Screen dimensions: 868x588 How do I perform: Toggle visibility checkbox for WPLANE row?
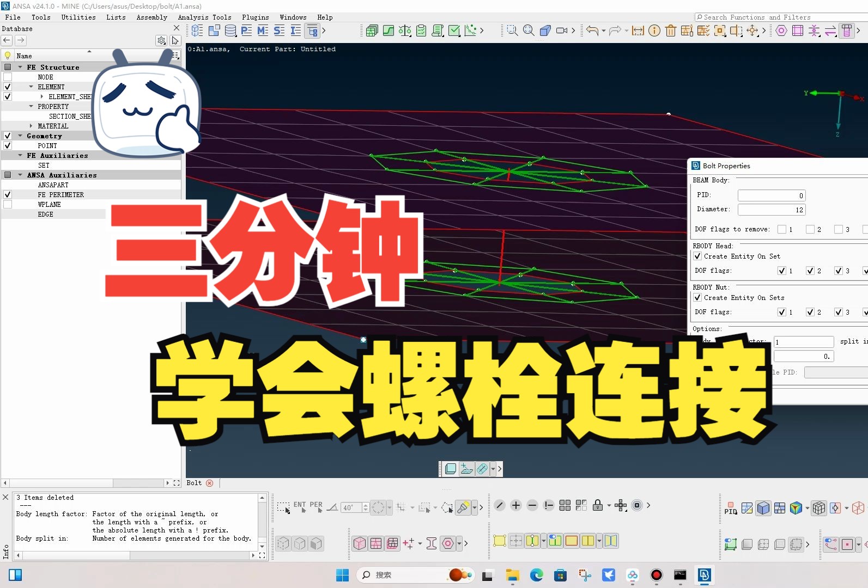[x=8, y=204]
